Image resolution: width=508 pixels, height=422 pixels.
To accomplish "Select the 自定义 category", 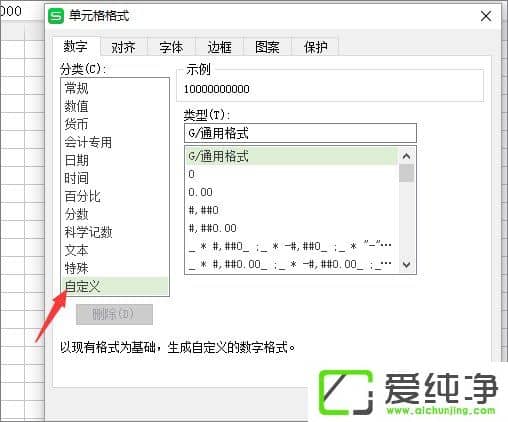I will click(115, 286).
